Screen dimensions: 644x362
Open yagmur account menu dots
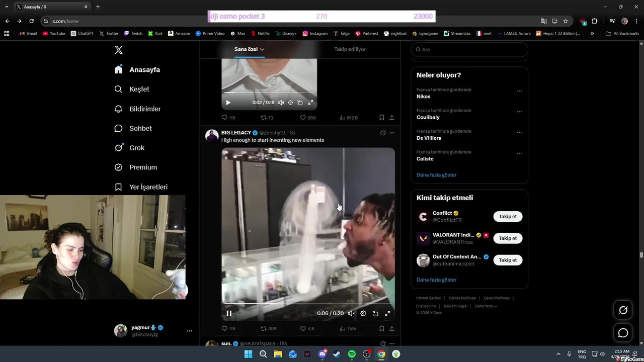(x=190, y=331)
